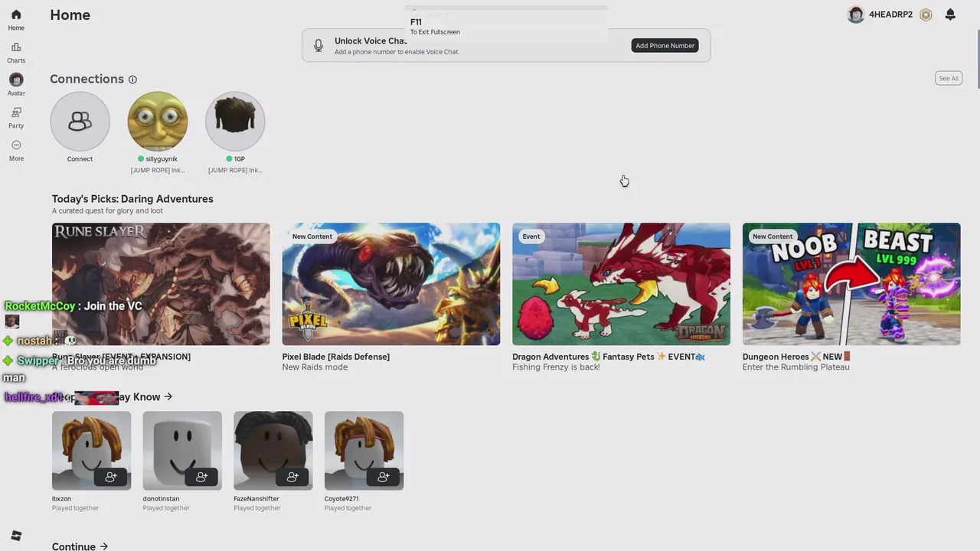980x551 pixels.
Task: Open the notifications bell
Action: click(x=950, y=15)
